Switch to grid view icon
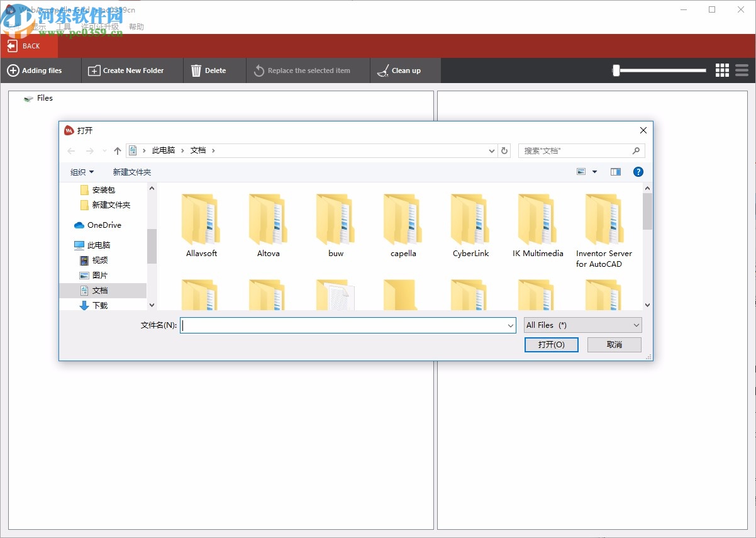The image size is (756, 538). pos(722,70)
